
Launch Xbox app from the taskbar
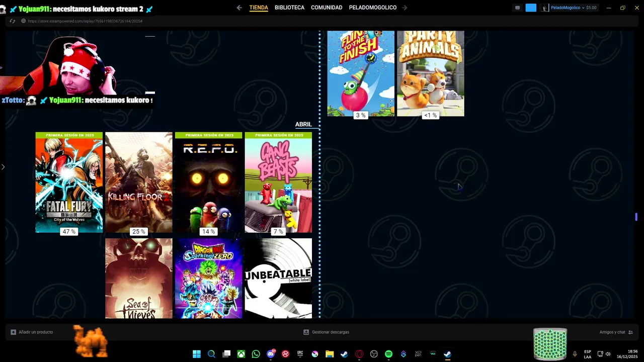click(241, 354)
